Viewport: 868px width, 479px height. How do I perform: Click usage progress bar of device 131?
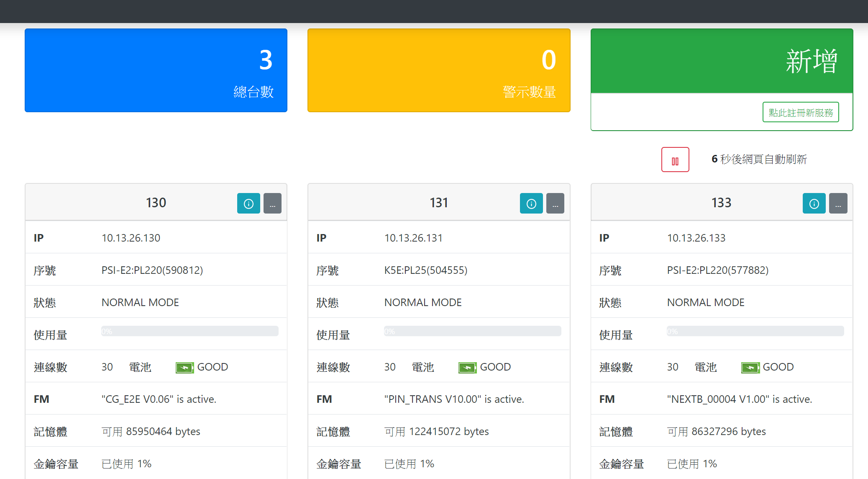pyautogui.click(x=472, y=331)
